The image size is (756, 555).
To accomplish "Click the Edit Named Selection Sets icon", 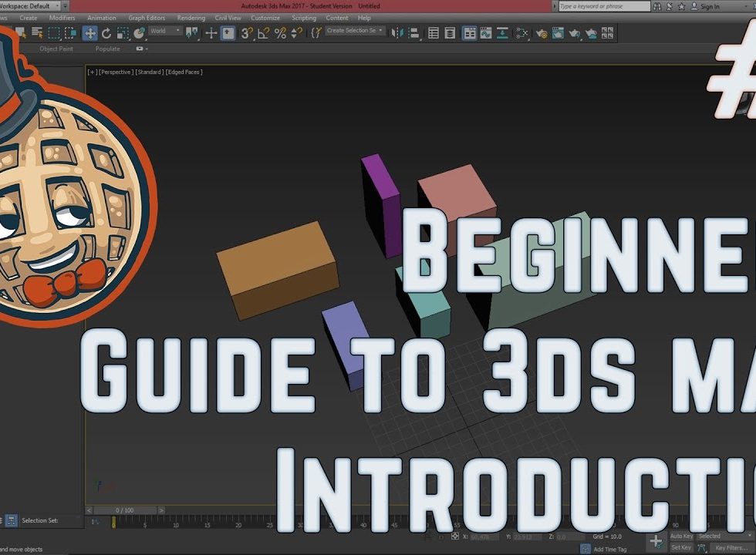I will click(316, 32).
